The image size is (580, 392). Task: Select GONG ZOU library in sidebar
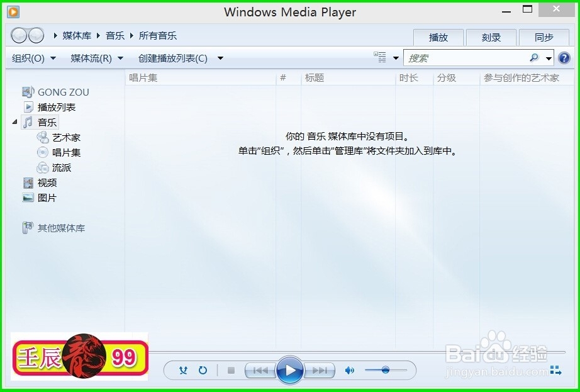(x=55, y=92)
